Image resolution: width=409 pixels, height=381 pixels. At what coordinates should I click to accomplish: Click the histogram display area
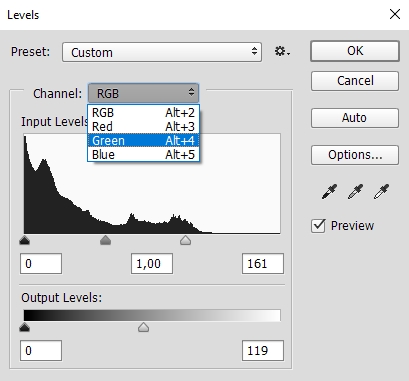pos(152,184)
